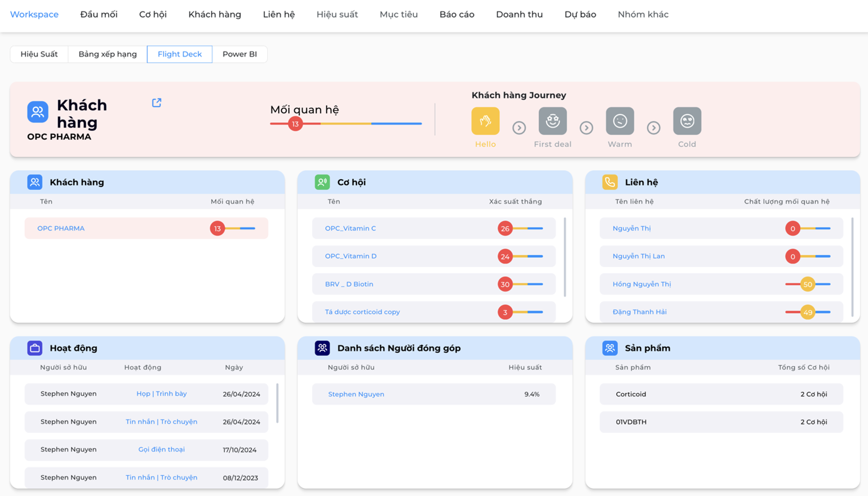The width and height of the screenshot is (868, 496).
Task: Click the Hoạt động briefcase icon
Action: [x=34, y=348]
